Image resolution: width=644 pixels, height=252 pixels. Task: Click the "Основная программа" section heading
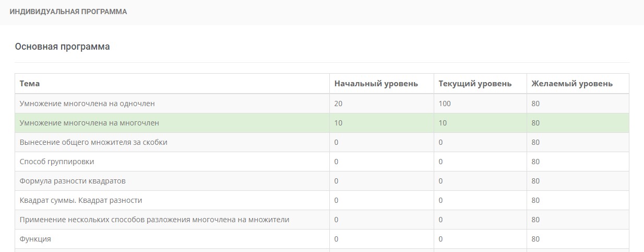coord(62,47)
